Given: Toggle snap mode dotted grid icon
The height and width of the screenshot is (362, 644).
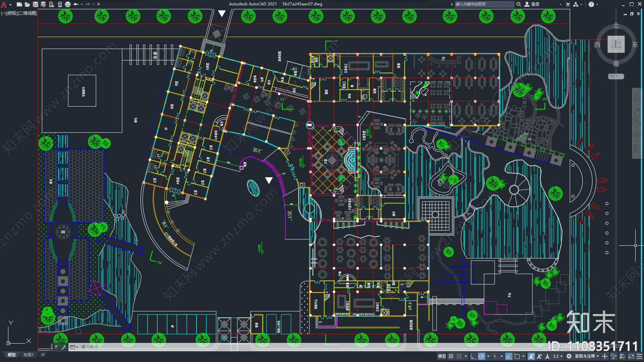Looking at the screenshot, I should click(459, 356).
